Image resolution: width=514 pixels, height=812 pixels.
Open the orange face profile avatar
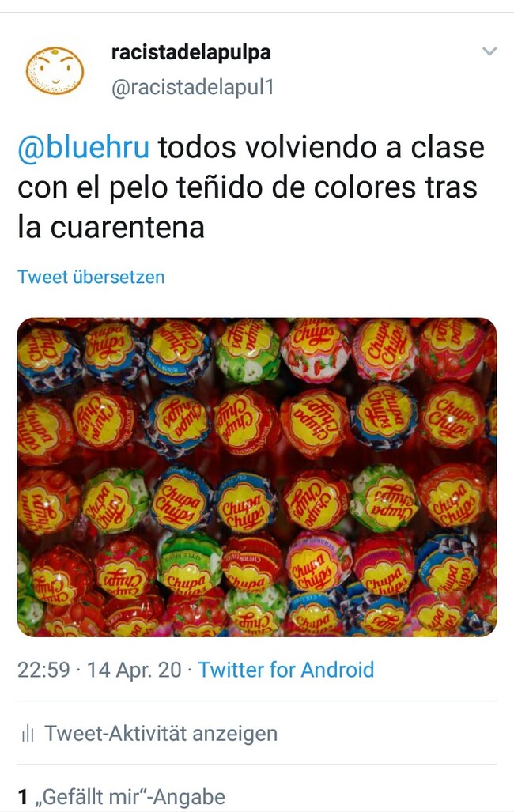click(x=55, y=70)
